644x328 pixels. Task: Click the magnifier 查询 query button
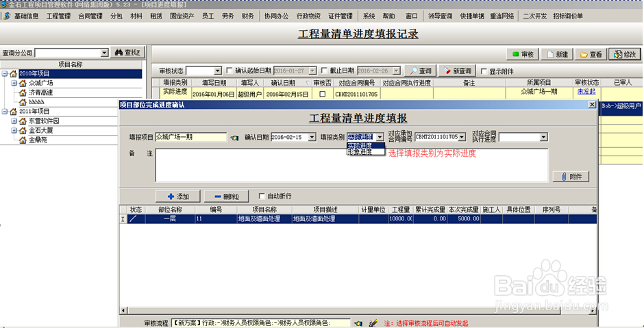pos(420,71)
